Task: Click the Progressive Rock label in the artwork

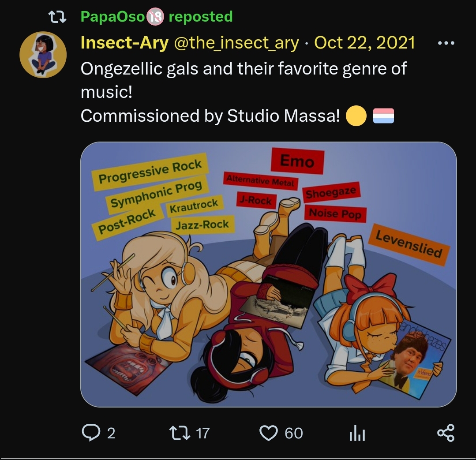Action: 150,171
